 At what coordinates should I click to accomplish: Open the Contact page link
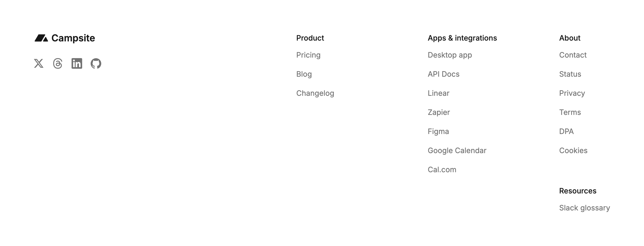click(573, 55)
